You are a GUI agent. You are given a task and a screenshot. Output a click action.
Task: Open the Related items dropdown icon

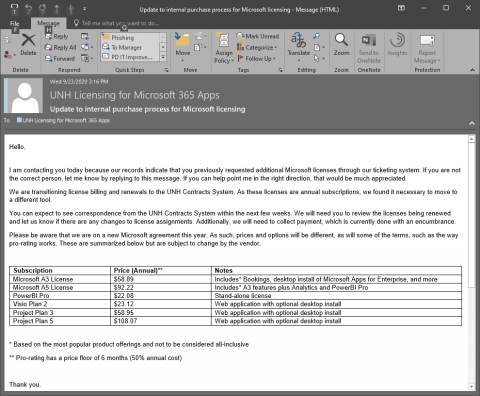point(319,47)
